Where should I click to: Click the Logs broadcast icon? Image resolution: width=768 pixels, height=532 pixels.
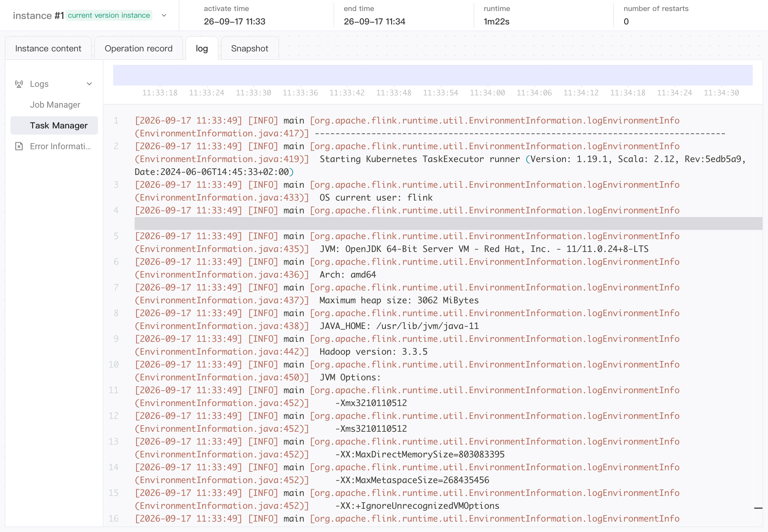coord(19,84)
